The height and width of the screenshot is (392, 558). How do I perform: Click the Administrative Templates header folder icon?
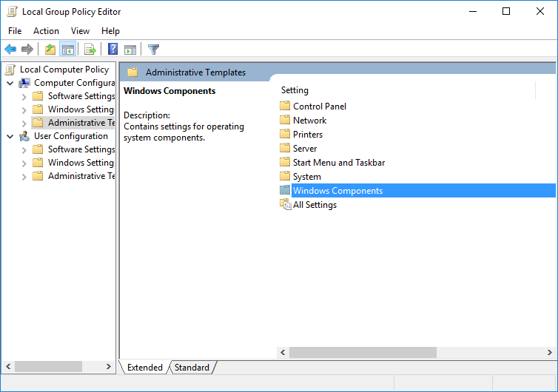[x=132, y=72]
